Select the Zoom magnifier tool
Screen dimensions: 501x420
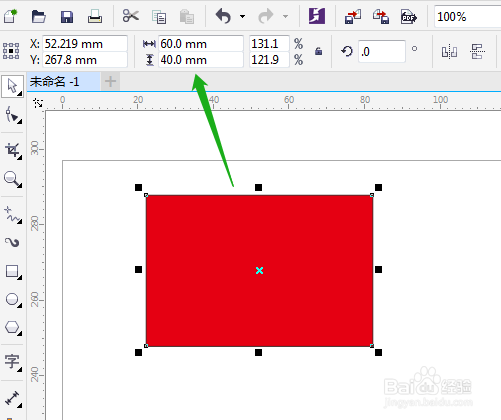pos(13,179)
